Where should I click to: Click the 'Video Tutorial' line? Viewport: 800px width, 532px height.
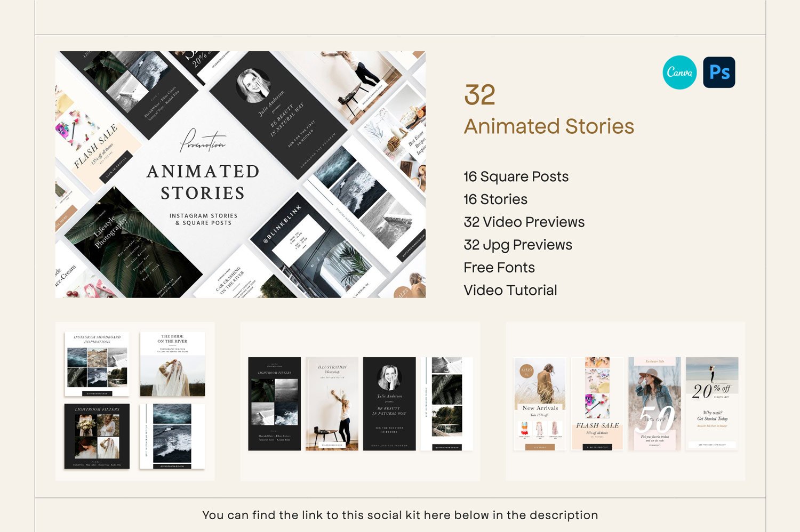pyautogui.click(x=510, y=290)
